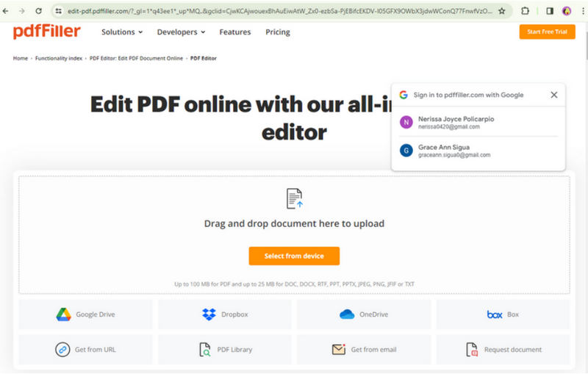This screenshot has height=374, width=588.
Task: Click 'Sign in to pdffiller.com with Google' text
Action: pyautogui.click(x=468, y=95)
